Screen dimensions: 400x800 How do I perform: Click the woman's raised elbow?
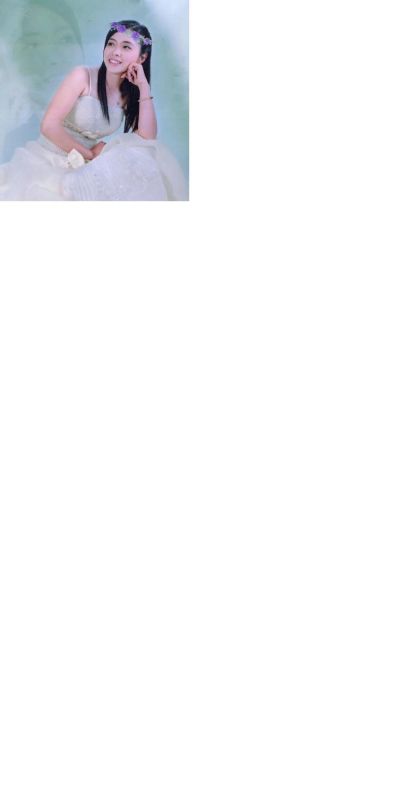[x=148, y=133]
